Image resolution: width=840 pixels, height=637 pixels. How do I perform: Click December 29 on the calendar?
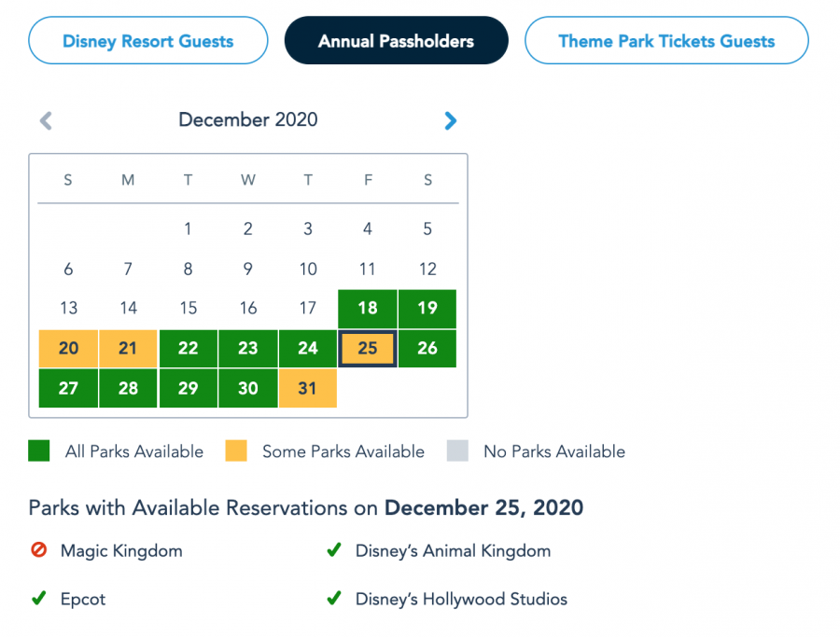coord(188,388)
